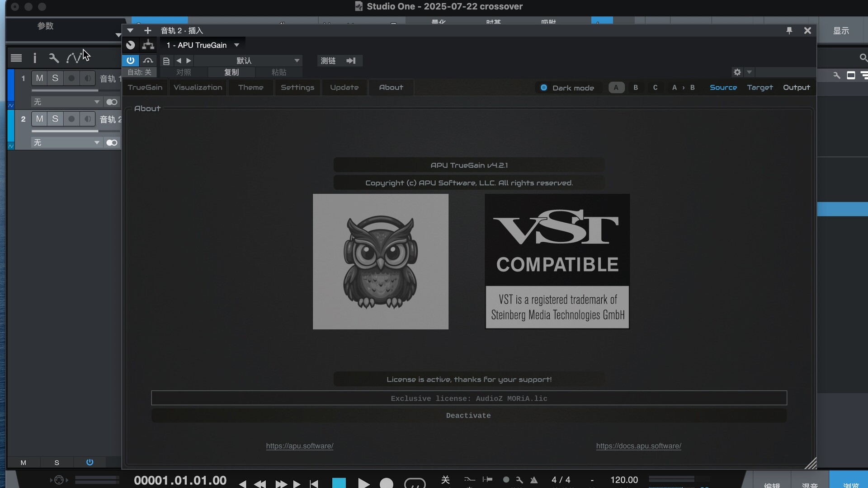Show automation with the curve icon
The image size is (868, 488).
coord(74,58)
